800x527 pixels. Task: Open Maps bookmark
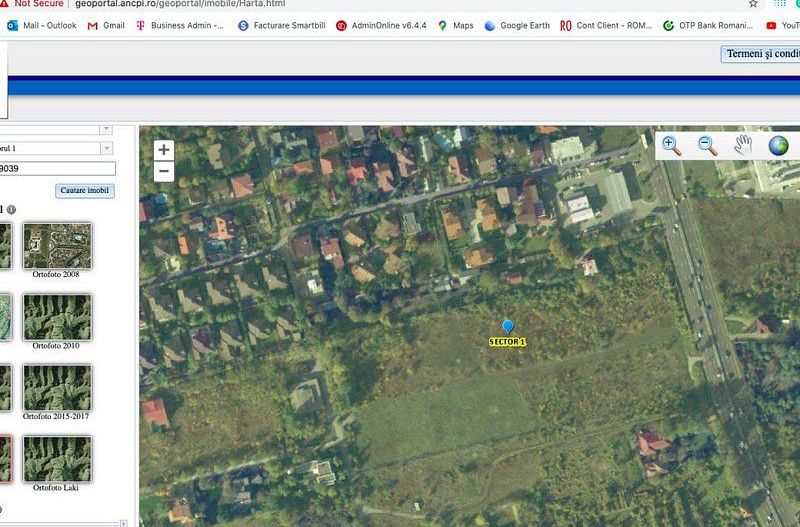point(456,26)
